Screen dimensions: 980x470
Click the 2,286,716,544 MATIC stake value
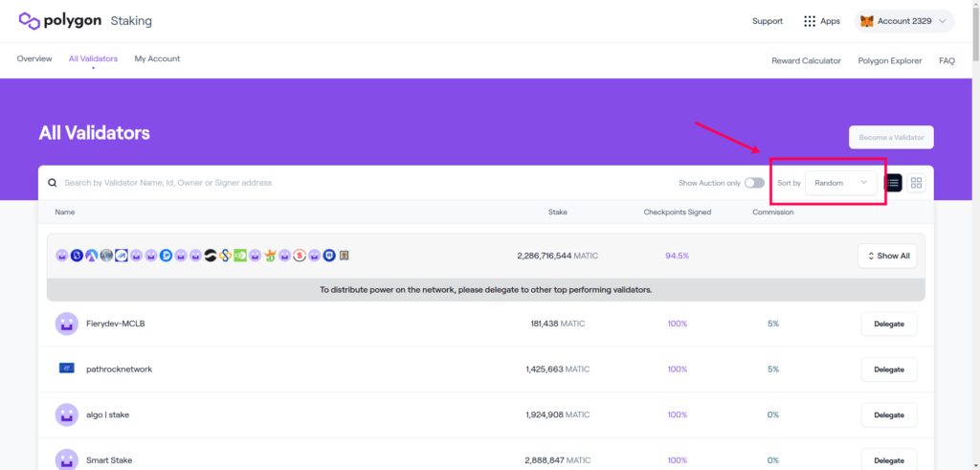[558, 256]
